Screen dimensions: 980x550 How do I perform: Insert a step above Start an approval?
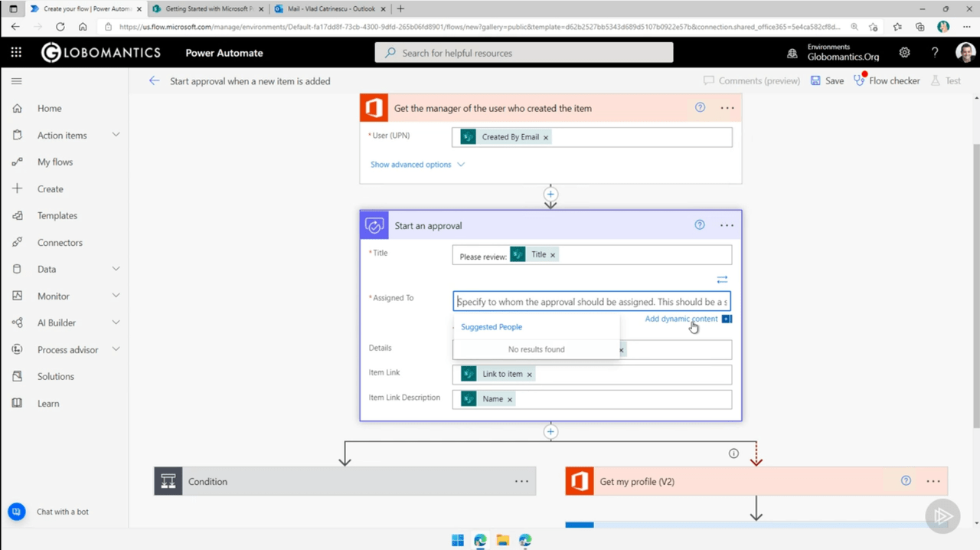click(x=550, y=194)
